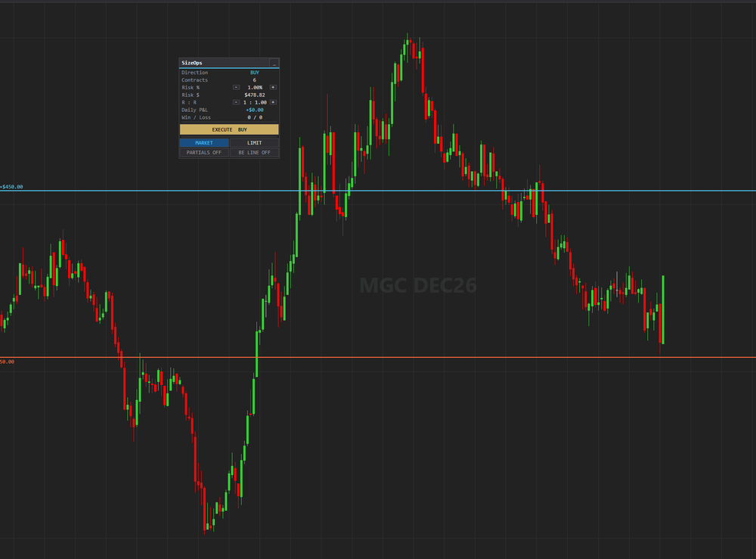Click the R : R value 1 : 1.00
The image size is (756, 559).
(x=255, y=102)
